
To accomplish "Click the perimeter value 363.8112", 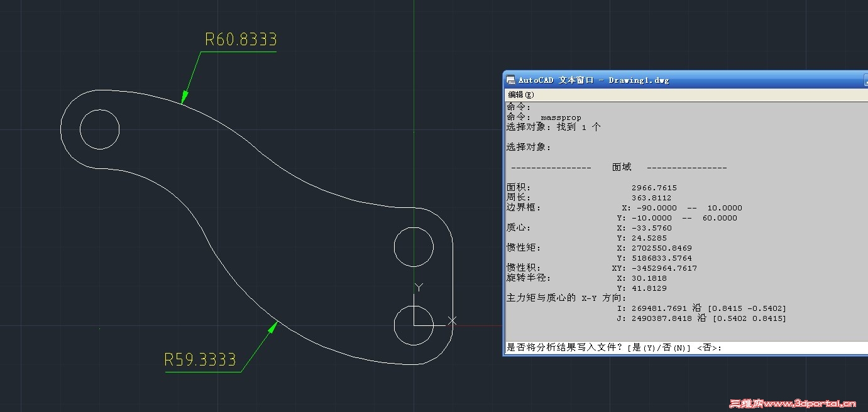I will [x=652, y=198].
